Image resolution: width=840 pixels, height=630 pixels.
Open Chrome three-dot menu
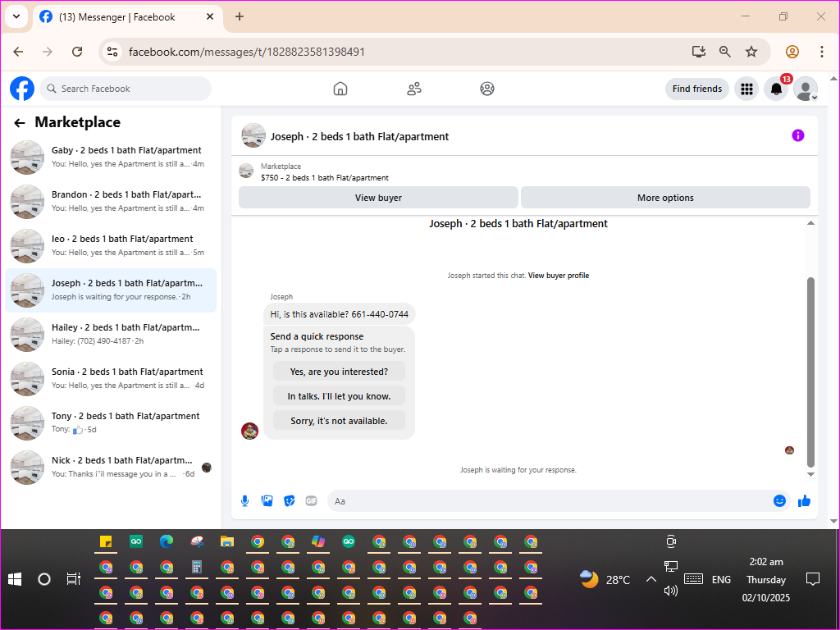click(x=822, y=52)
